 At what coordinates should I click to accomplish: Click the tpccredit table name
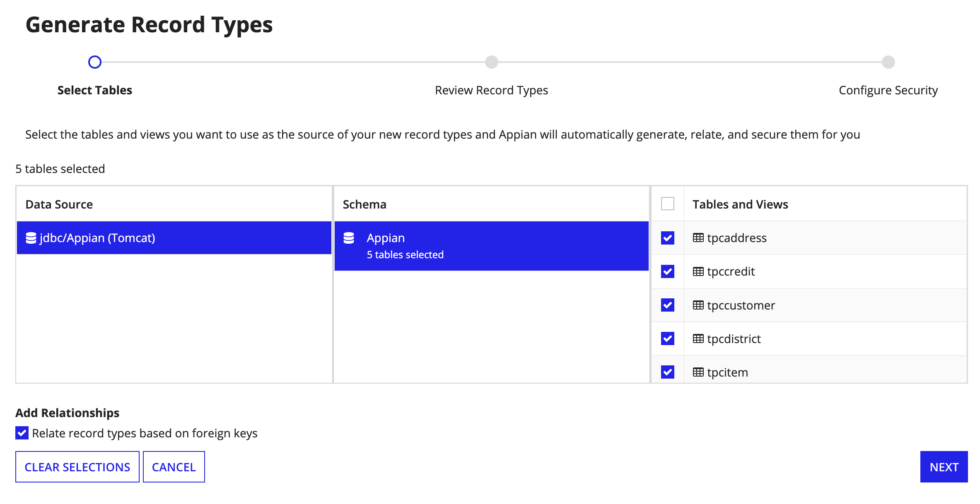click(731, 271)
